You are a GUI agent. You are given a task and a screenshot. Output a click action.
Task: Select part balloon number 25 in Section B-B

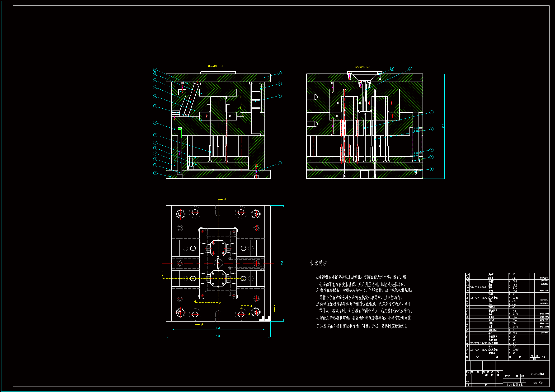(392, 69)
